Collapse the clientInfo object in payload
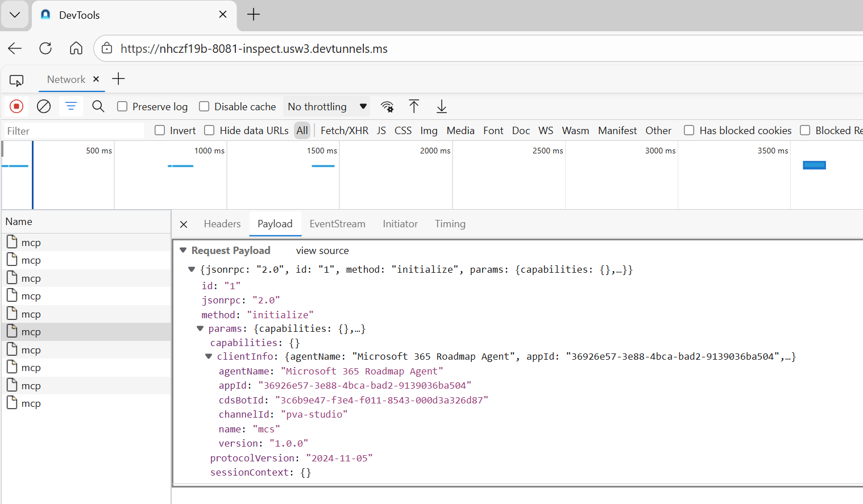This screenshot has height=504, width=863. point(208,356)
